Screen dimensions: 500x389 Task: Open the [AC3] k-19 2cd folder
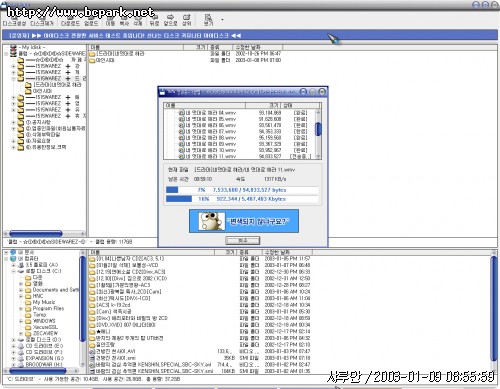[x=110, y=305]
